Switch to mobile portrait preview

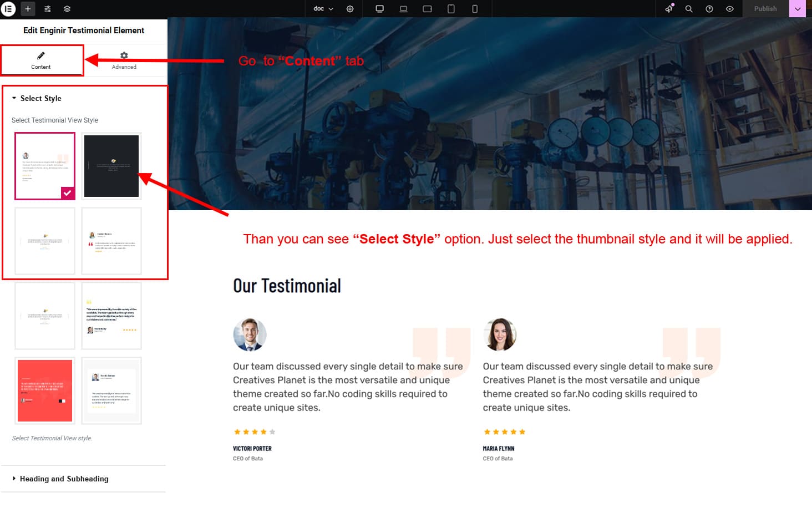pos(475,9)
